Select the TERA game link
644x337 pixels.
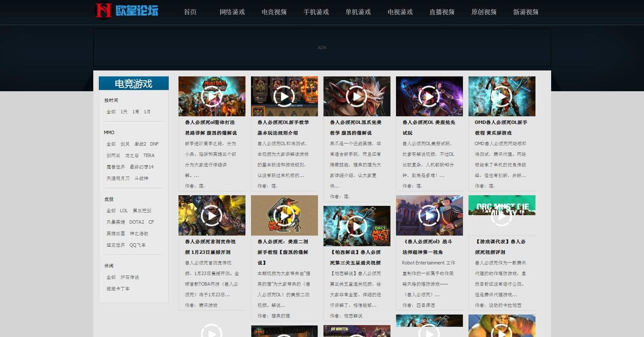[x=149, y=155]
